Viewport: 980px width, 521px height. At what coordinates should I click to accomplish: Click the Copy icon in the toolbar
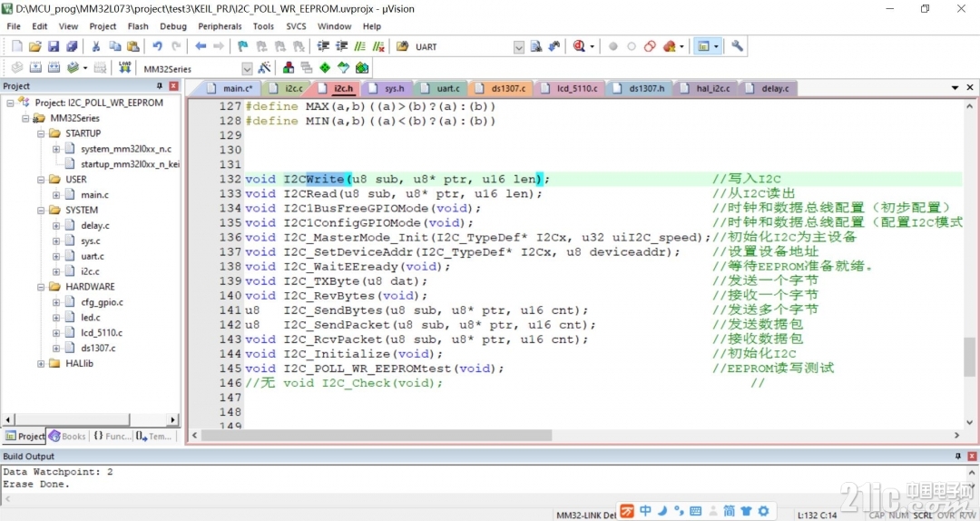point(115,46)
